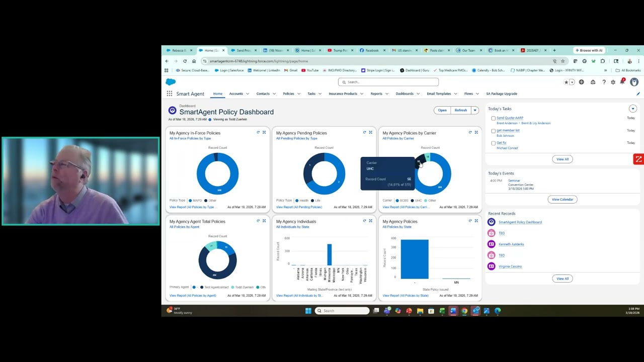Viewport: 644px width, 362px height.
Task: Select the Home navigation tab
Action: (x=217, y=94)
